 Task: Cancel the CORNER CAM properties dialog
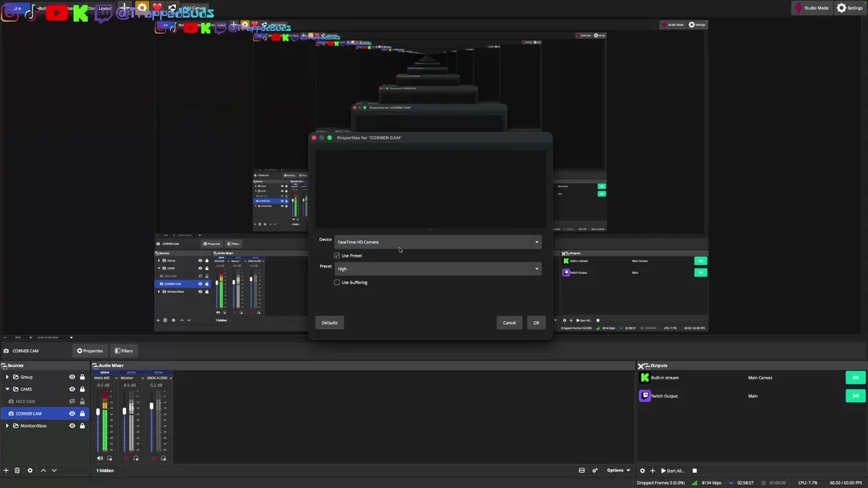coord(509,323)
